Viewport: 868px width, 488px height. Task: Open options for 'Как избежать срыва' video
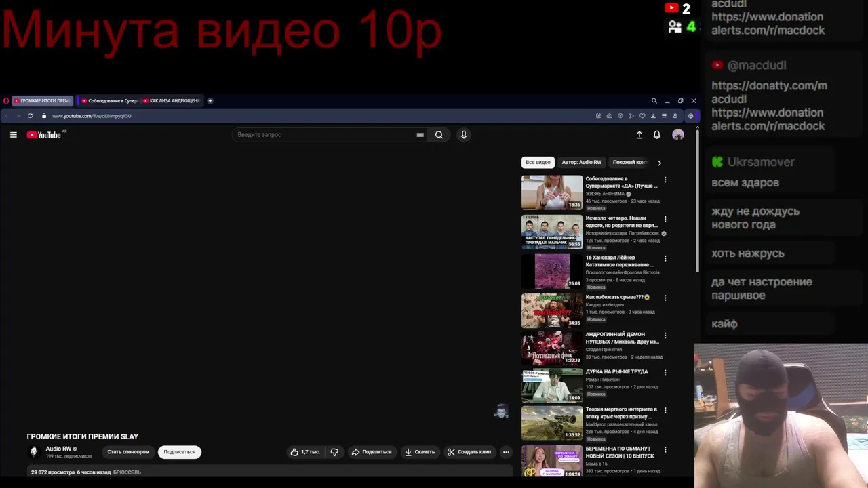pyautogui.click(x=665, y=298)
